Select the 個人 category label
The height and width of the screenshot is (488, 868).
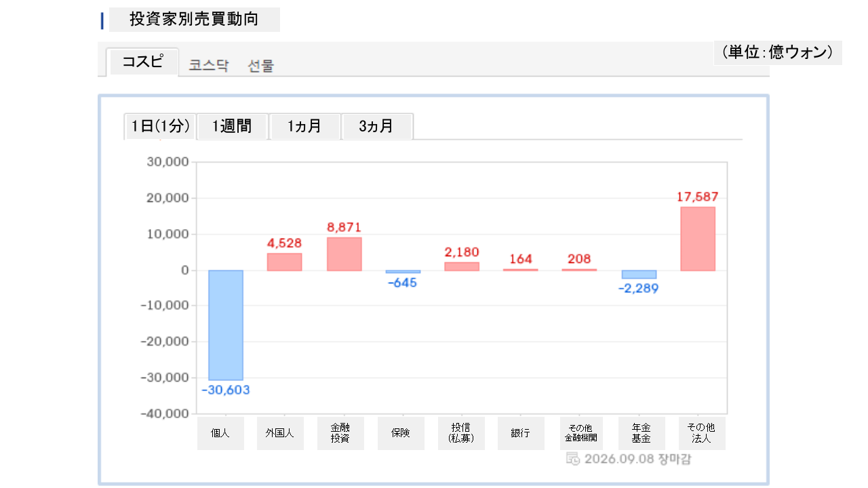(x=220, y=434)
